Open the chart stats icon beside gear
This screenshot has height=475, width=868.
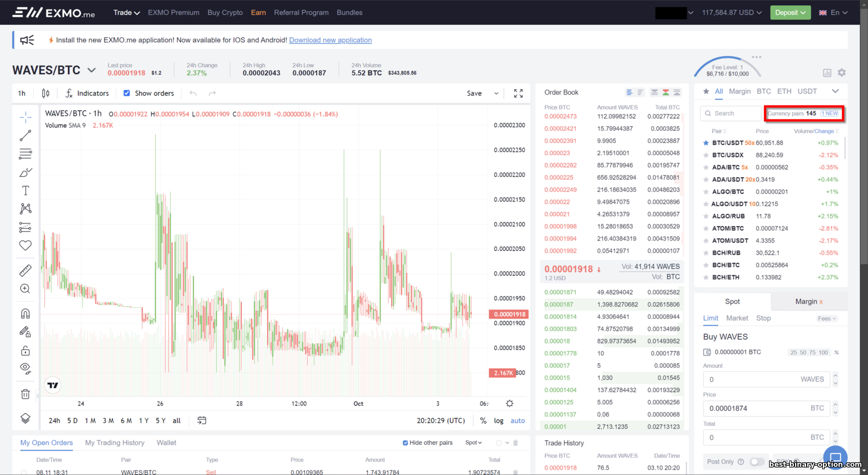click(x=827, y=72)
